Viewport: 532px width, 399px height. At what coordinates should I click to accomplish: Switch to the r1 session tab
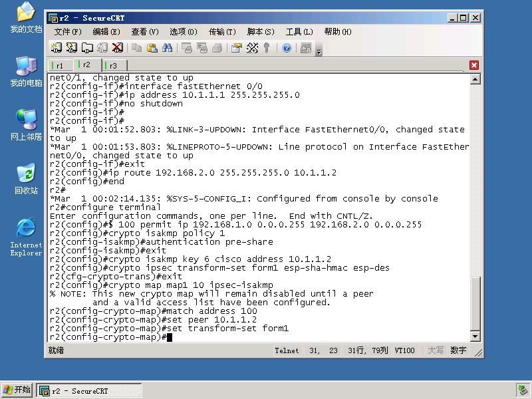click(x=61, y=65)
